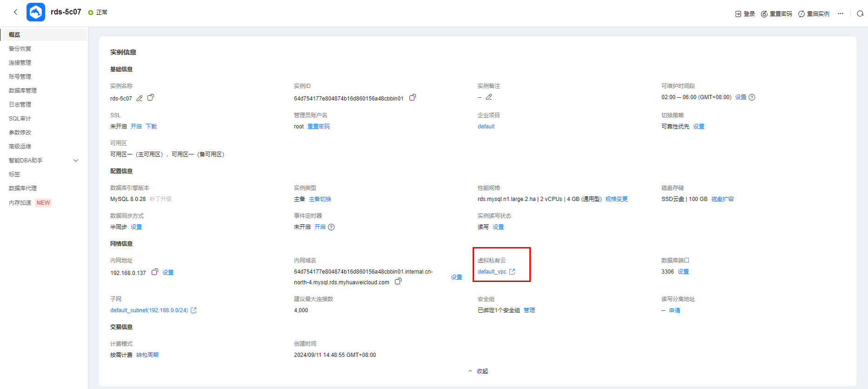This screenshot has width=868, height=389.
Task: Go to 数据库管理 in sidebar
Action: [23, 91]
